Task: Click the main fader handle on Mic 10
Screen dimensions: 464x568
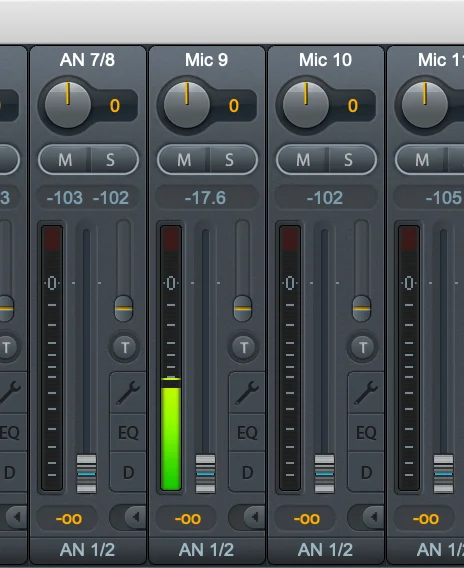Action: (x=325, y=473)
